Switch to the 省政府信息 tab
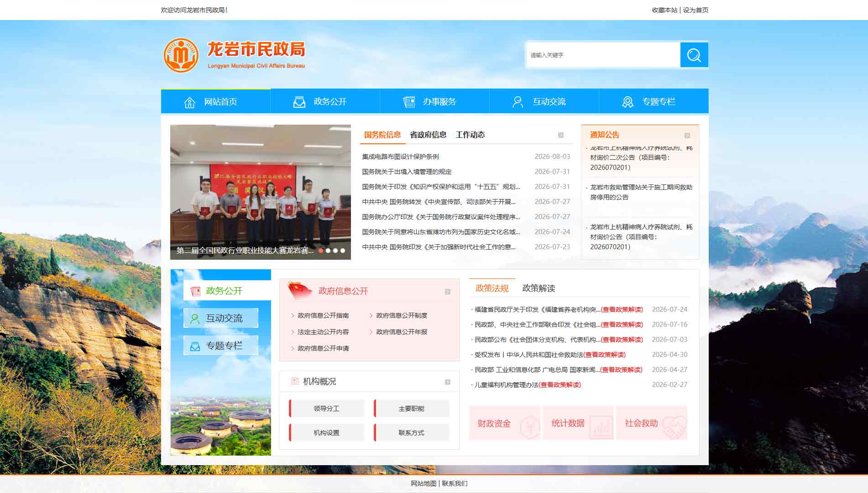 pos(428,135)
